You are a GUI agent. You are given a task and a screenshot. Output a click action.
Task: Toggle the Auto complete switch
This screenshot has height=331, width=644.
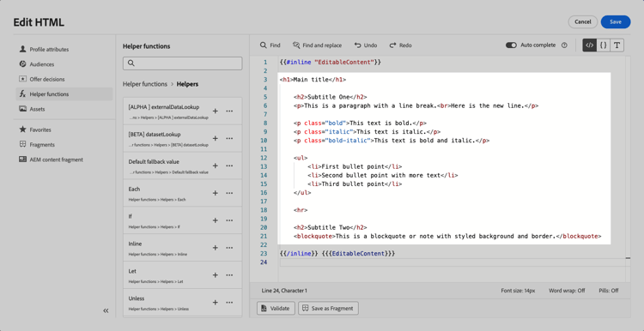point(511,45)
